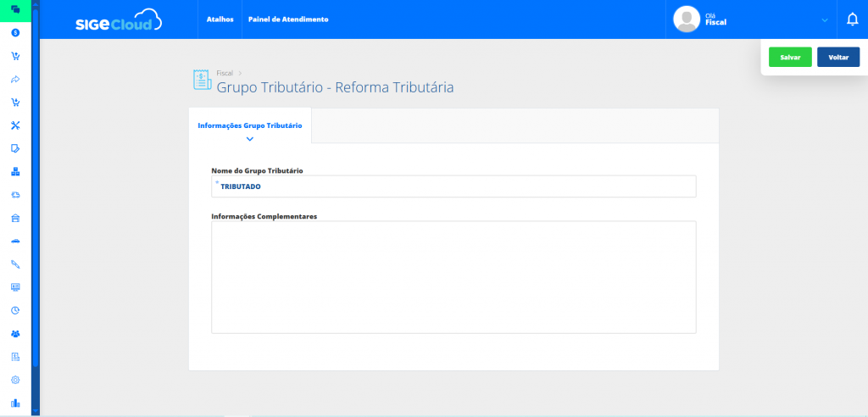Expand the user account dropdown chevron

pos(825,19)
